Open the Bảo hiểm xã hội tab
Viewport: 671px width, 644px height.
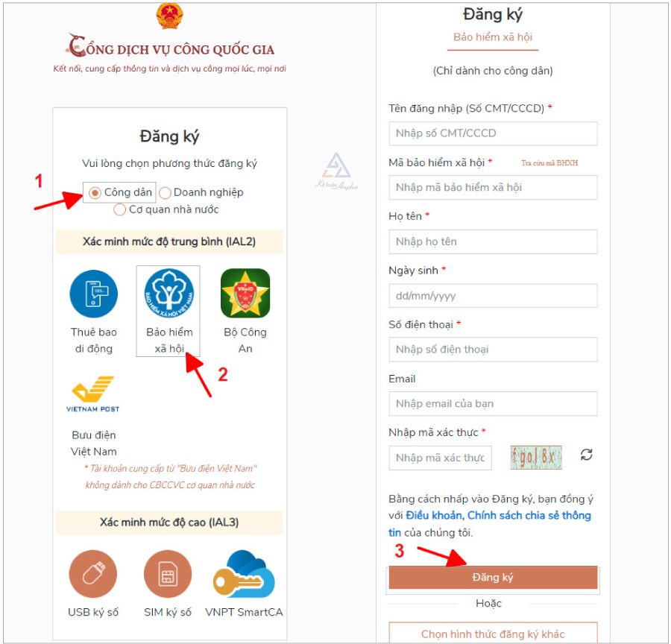point(493,37)
